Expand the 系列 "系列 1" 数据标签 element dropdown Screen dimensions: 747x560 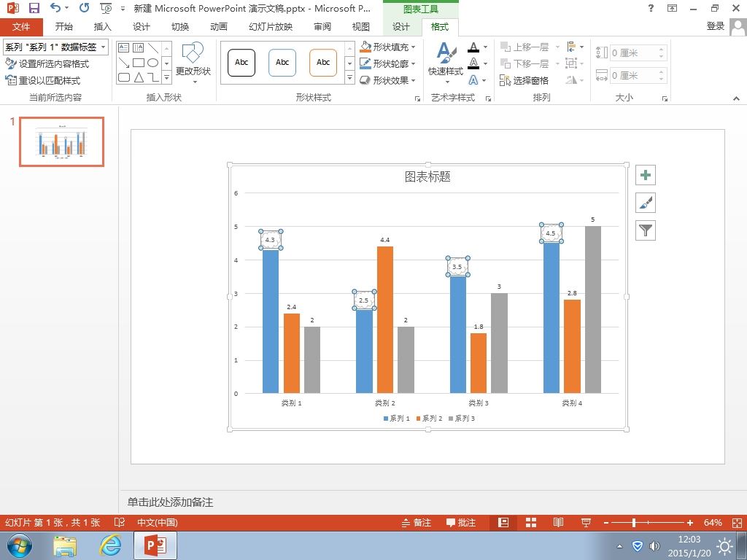pos(104,47)
